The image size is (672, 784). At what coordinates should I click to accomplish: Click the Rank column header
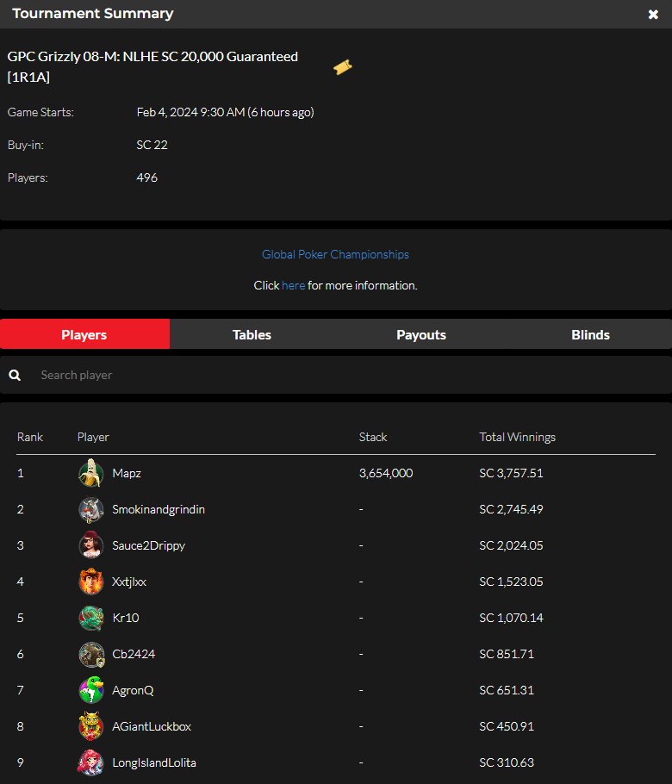click(30, 437)
